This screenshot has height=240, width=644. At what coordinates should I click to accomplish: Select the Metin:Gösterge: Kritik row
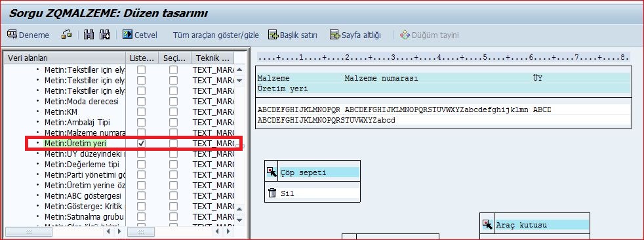[x=83, y=206]
